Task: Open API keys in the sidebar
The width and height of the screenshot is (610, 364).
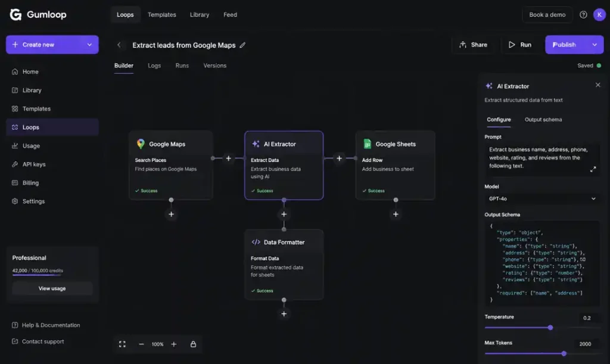Action: click(x=52, y=164)
